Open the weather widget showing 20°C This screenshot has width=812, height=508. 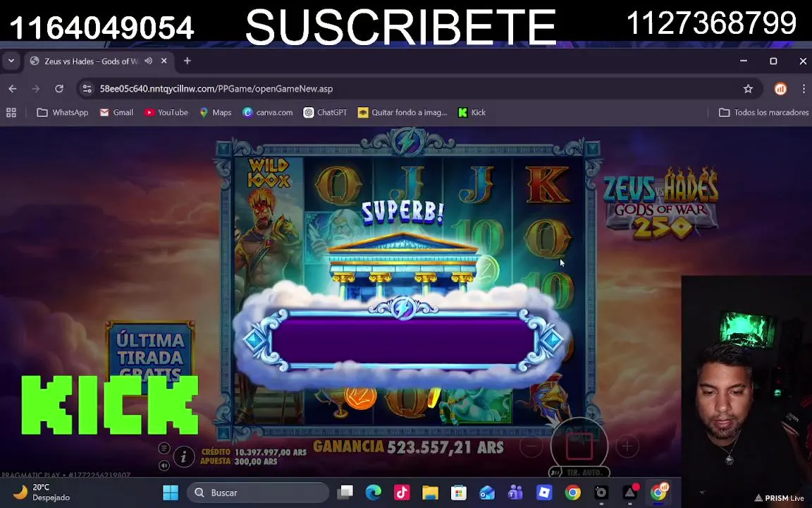[x=42, y=492]
